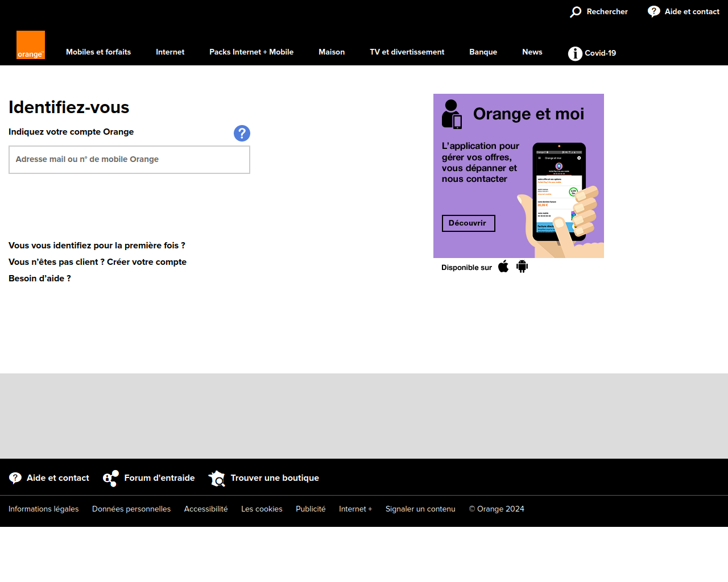Click the Trouver une boutique text link

point(275,478)
